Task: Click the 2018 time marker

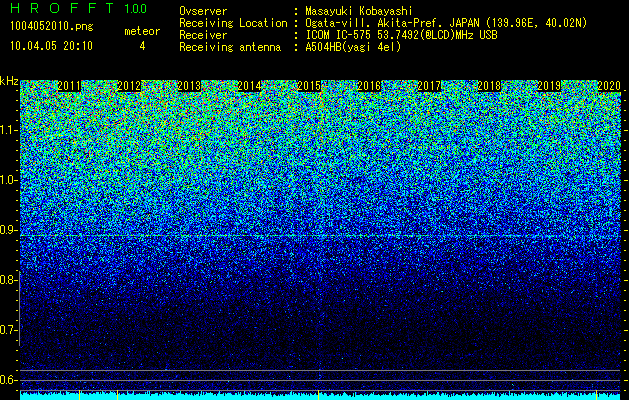Action: [489, 86]
